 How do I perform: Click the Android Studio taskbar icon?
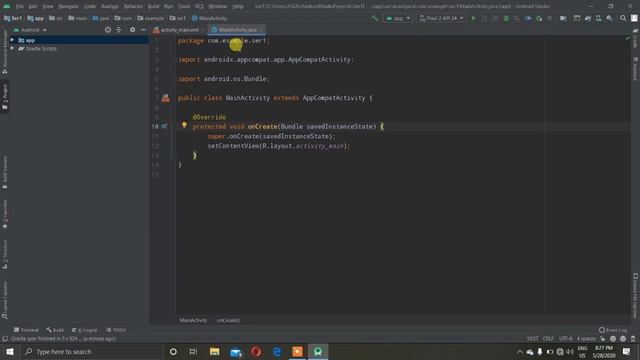pos(318,351)
